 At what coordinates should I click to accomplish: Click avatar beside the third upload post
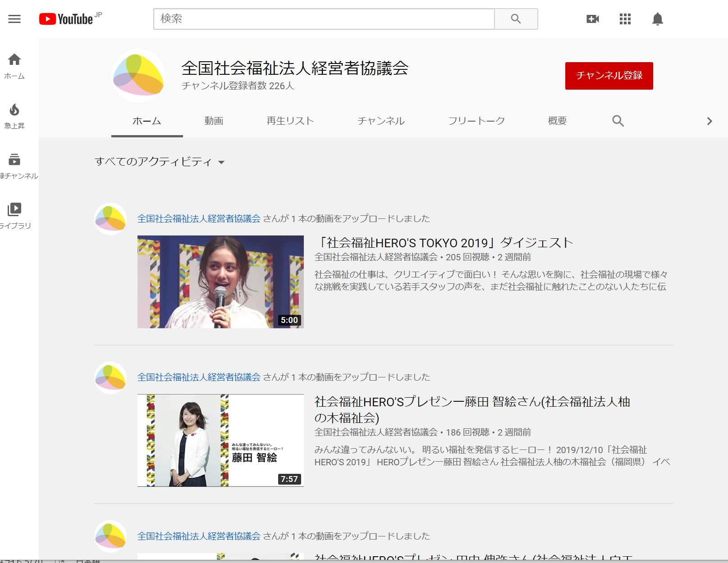click(x=110, y=536)
